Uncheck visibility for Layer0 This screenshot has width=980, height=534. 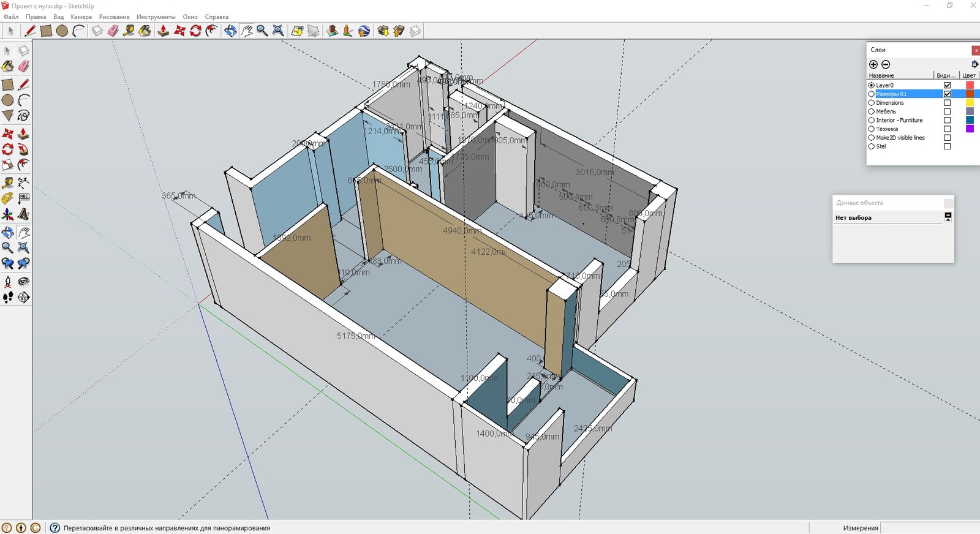(947, 85)
